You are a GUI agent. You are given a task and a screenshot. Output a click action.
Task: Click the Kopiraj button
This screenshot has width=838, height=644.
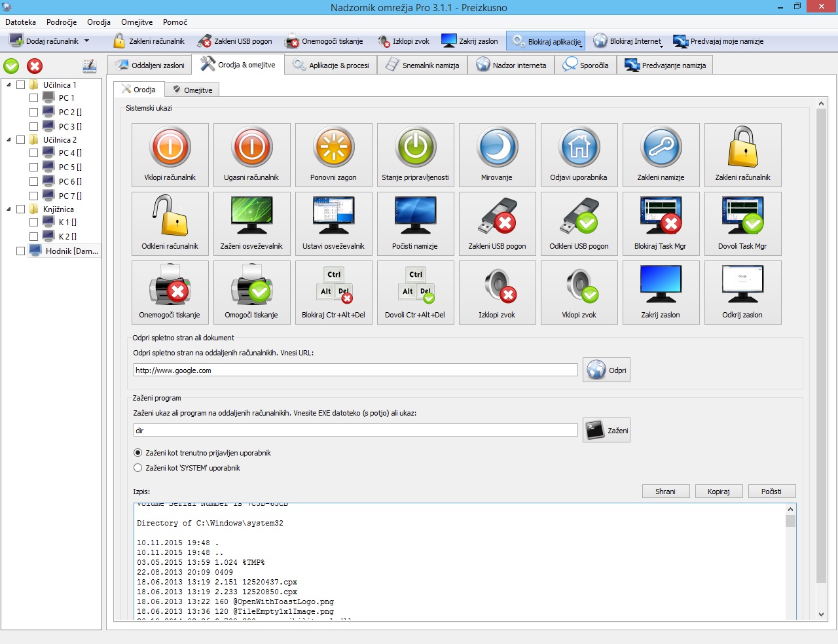point(718,492)
